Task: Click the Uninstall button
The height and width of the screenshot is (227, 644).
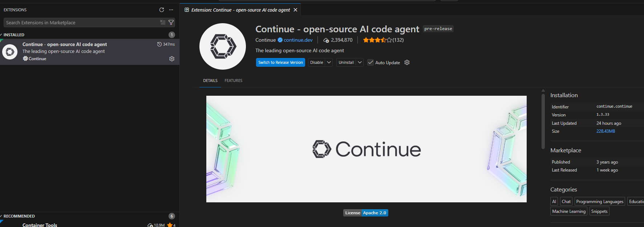Action: pyautogui.click(x=346, y=62)
